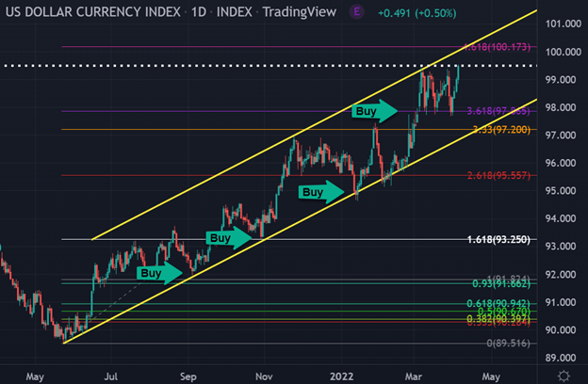Image resolution: width=588 pixels, height=384 pixels.
Task: Open chart settings gear icon
Action: point(563,376)
